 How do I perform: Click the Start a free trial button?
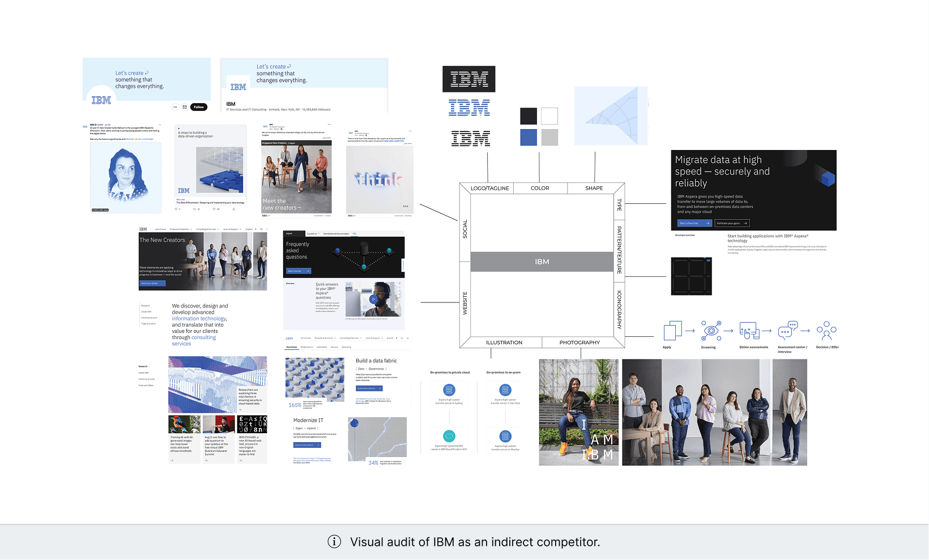694,223
